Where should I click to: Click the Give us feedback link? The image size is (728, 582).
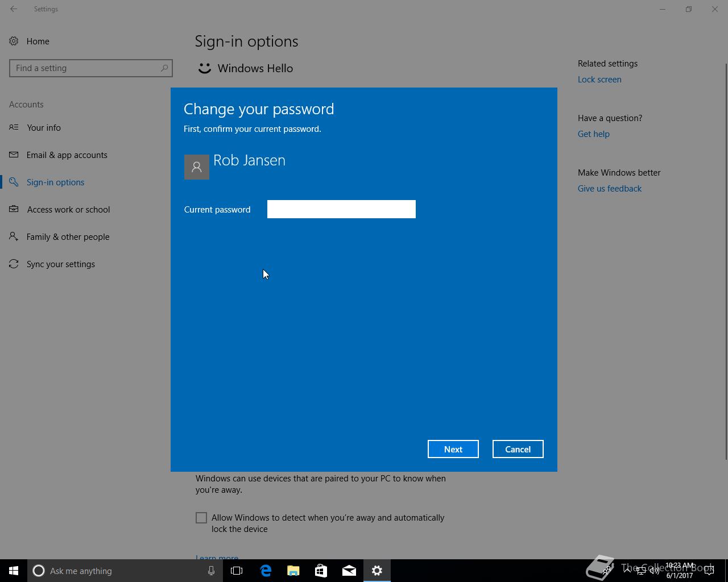click(x=609, y=189)
